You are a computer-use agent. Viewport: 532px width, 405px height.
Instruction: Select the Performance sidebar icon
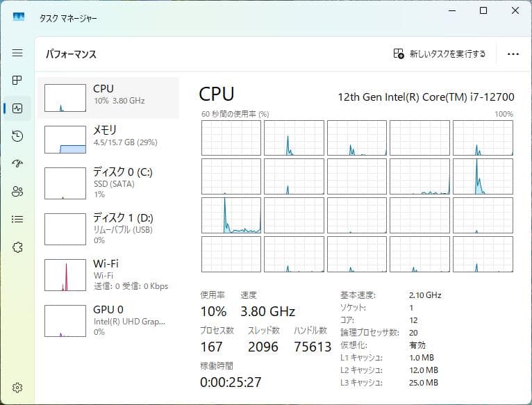pyautogui.click(x=17, y=108)
